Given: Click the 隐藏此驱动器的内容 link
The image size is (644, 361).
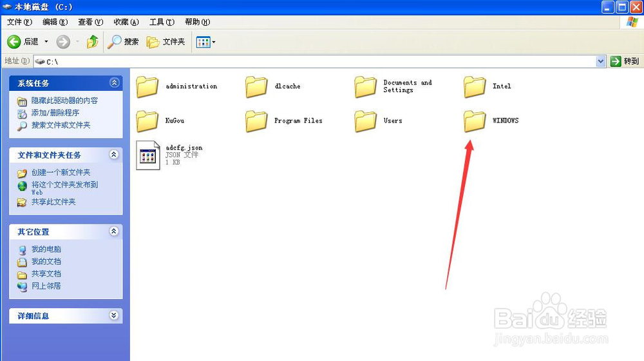Looking at the screenshot, I should point(64,101).
